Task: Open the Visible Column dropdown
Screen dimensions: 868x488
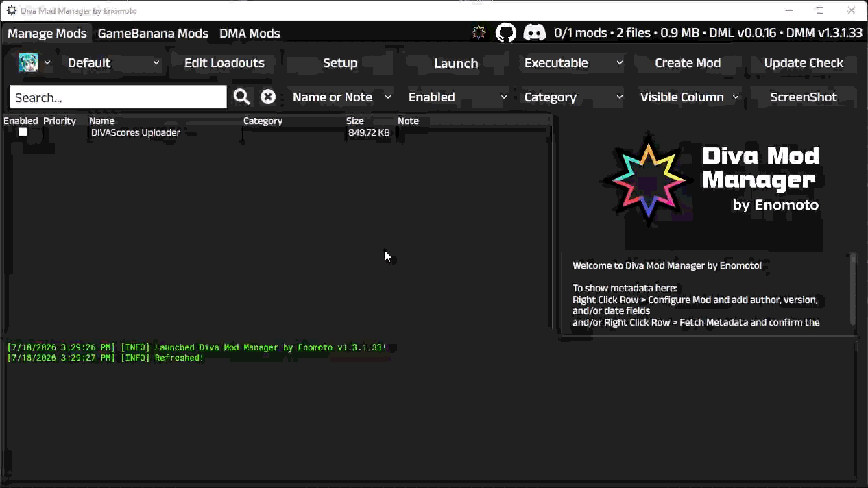Action: (689, 97)
